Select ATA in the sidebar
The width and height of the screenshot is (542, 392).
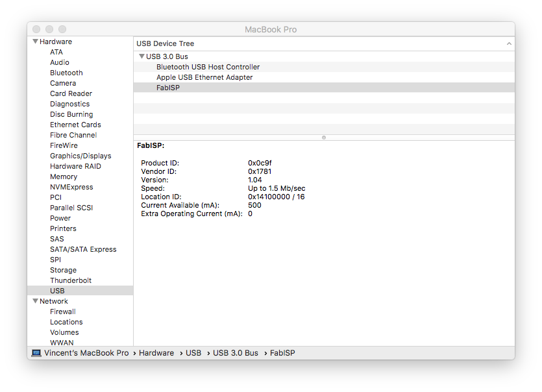[x=56, y=52]
